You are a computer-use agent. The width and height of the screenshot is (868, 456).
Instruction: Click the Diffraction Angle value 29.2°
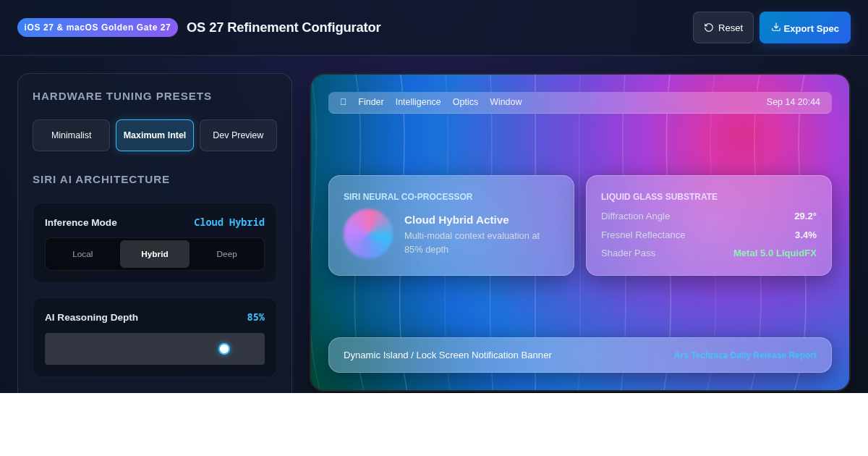click(805, 216)
